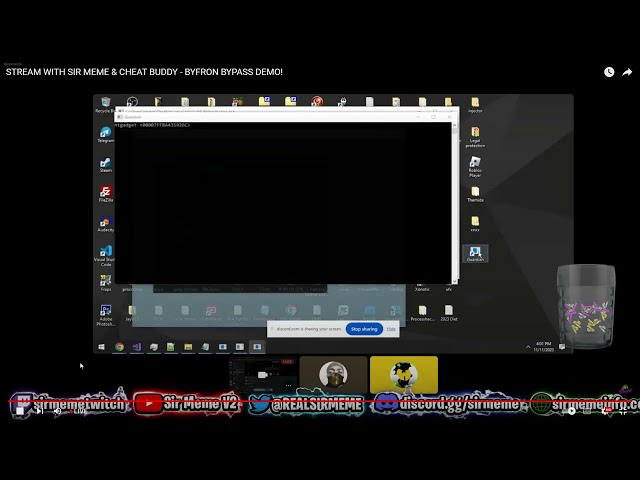640x480 pixels.
Task: Select the yellow avatar participant thumbnail
Action: tap(404, 374)
